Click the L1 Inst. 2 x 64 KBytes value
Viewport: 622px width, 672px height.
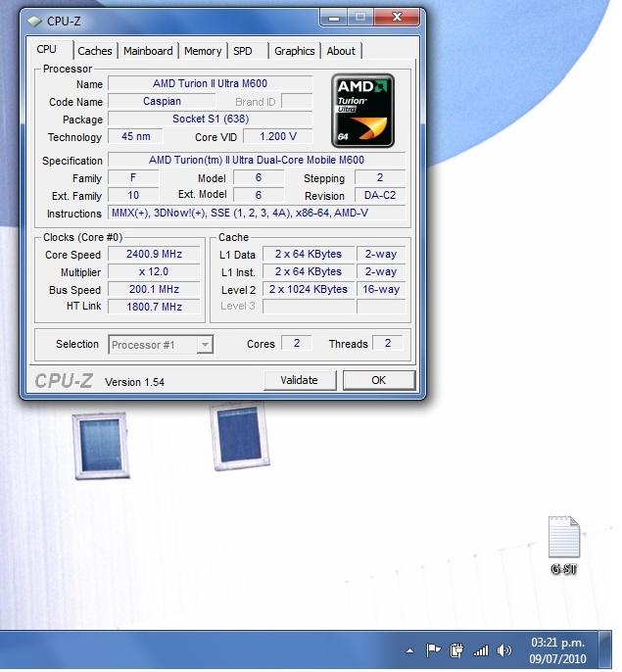309,271
